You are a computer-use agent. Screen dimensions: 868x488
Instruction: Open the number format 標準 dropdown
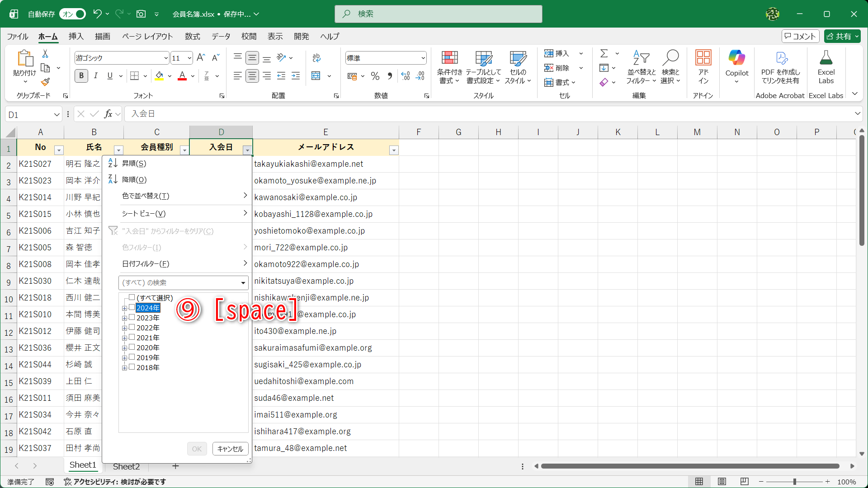tap(423, 58)
